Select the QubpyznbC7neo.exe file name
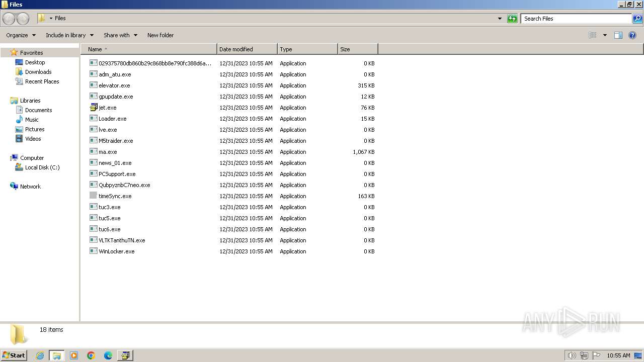644x362 pixels. (x=124, y=185)
